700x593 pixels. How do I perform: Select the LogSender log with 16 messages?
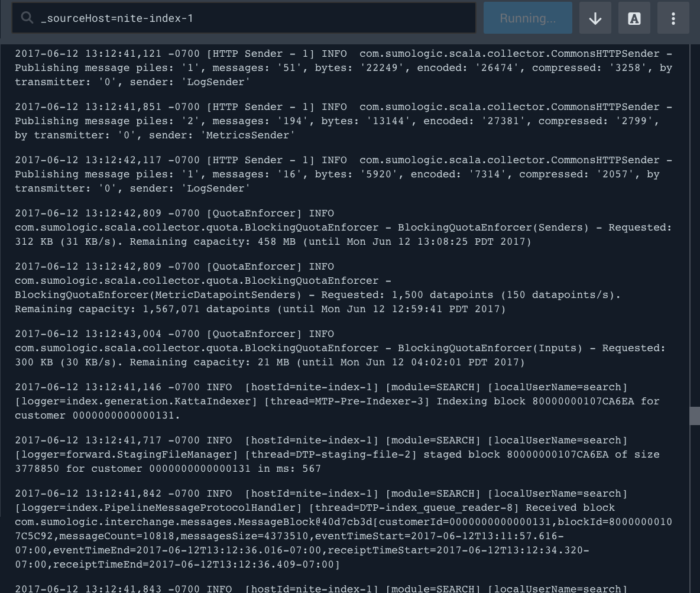(343, 174)
